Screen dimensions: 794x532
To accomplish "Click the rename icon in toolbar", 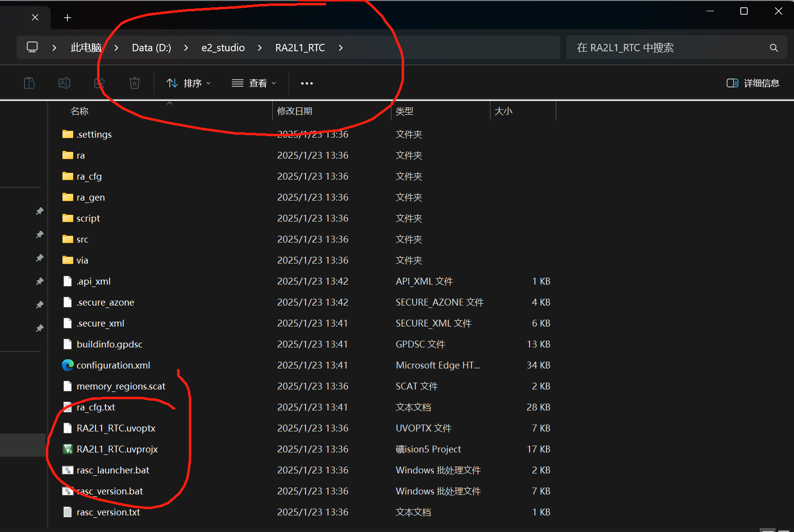I will (64, 83).
